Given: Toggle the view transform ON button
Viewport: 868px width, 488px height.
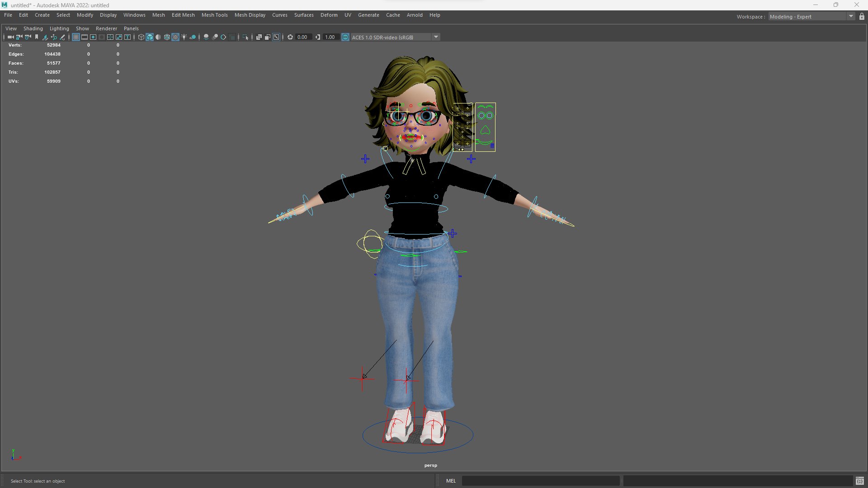Looking at the screenshot, I should 345,37.
